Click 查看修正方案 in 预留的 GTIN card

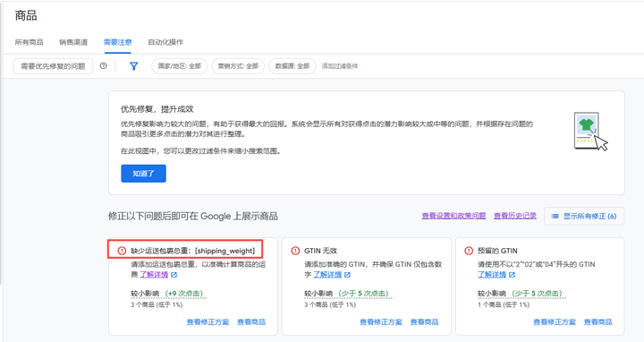click(555, 322)
